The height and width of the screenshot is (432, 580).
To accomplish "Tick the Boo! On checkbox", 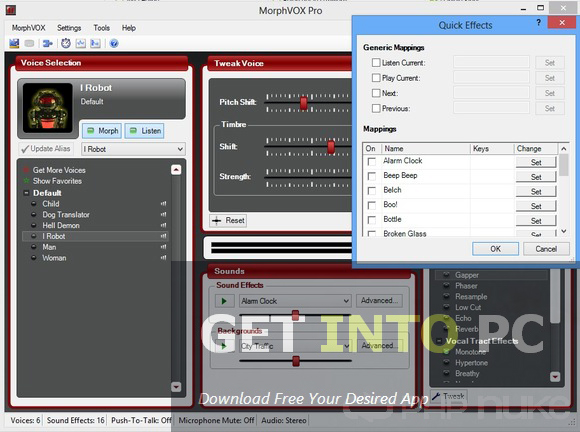I will coord(372,205).
